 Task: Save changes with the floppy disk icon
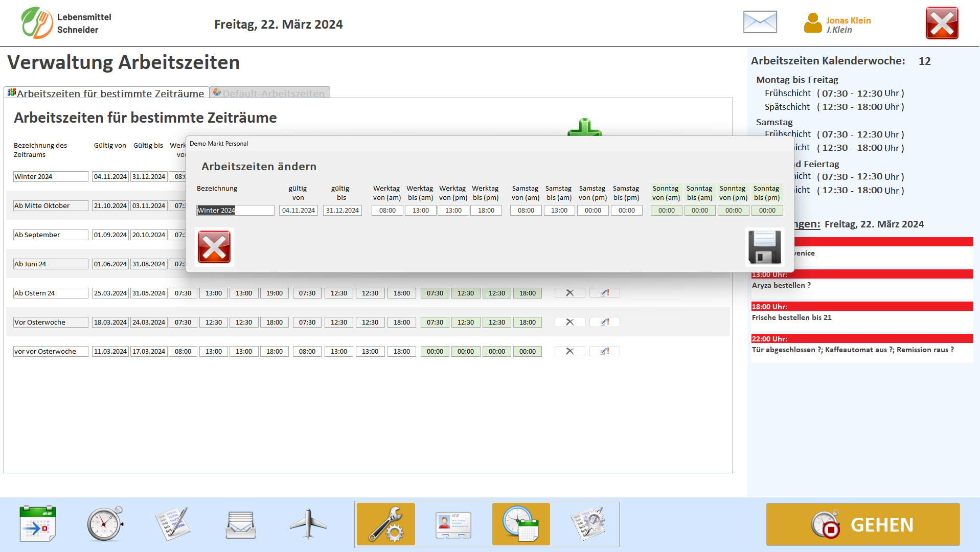(x=764, y=247)
